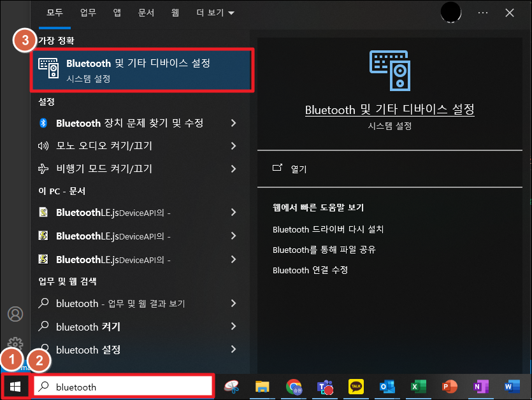Click the first BluetoothLE.js file icon
This screenshot has width=532, height=400.
click(43, 212)
